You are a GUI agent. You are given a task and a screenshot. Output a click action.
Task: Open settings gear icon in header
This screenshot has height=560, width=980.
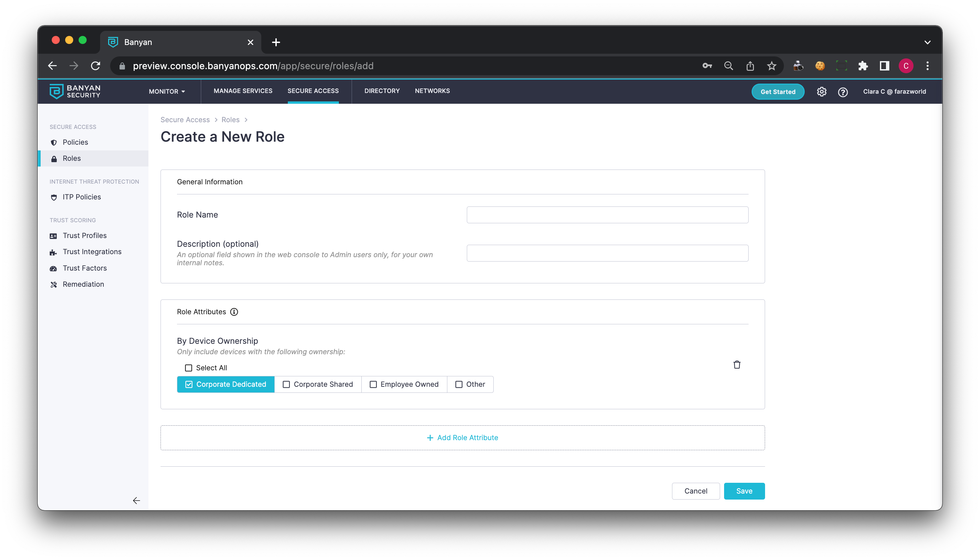(x=821, y=92)
